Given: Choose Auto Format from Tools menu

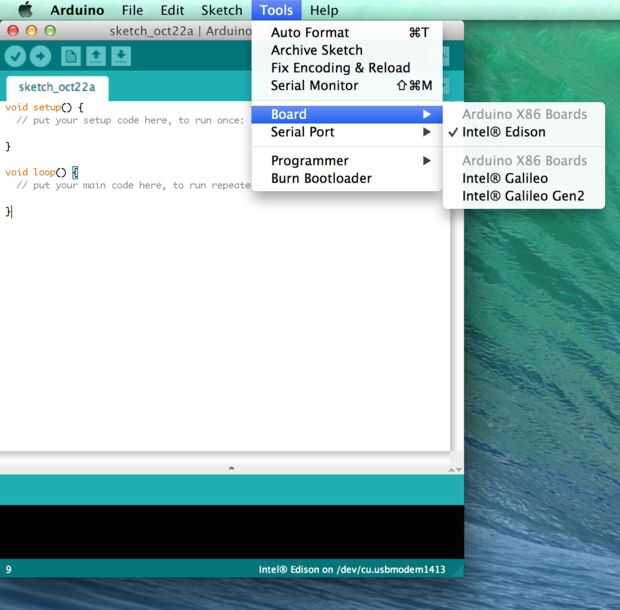Looking at the screenshot, I should tap(347, 32).
